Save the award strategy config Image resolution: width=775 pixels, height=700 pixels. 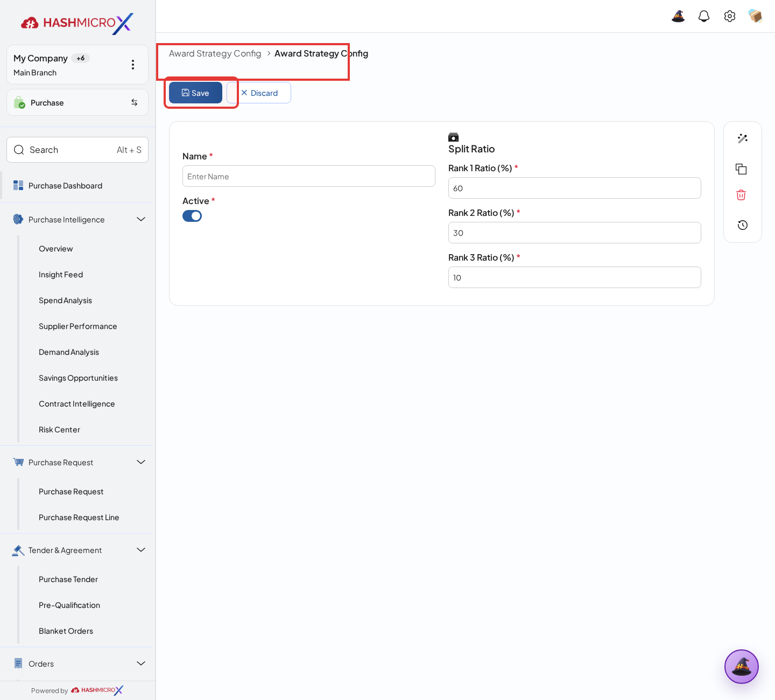tap(195, 93)
